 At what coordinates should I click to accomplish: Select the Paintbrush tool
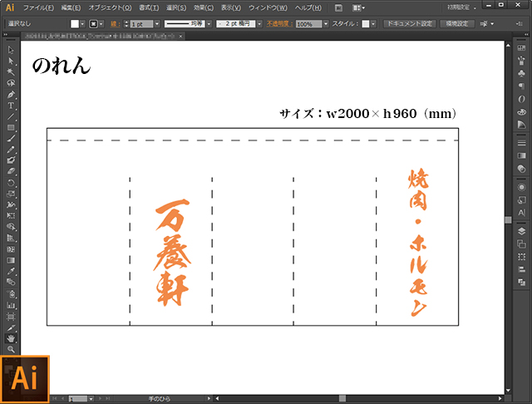click(11, 138)
